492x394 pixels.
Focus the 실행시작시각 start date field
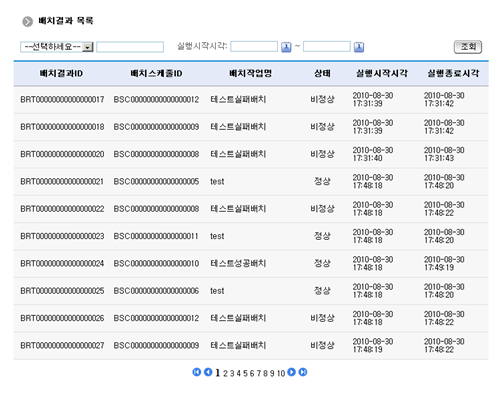(x=254, y=46)
